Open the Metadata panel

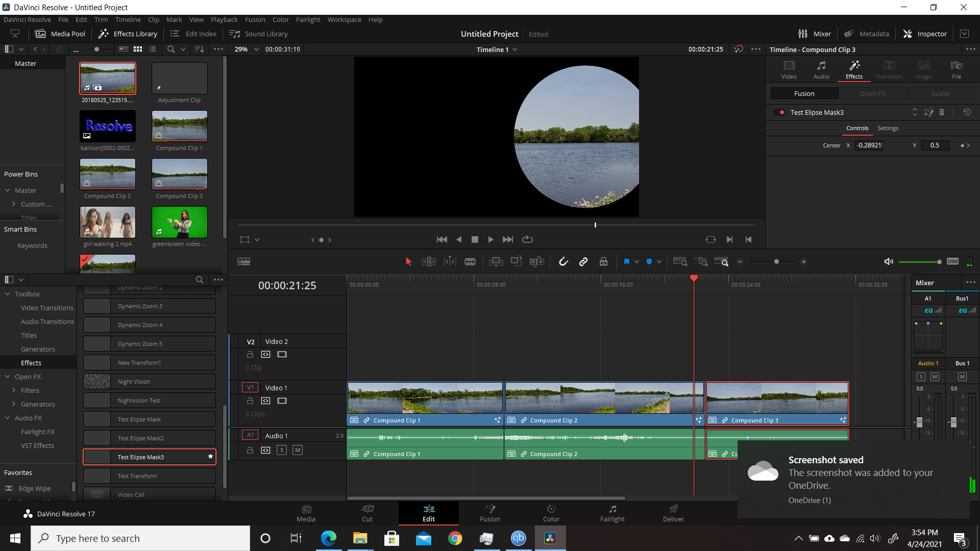(x=867, y=34)
